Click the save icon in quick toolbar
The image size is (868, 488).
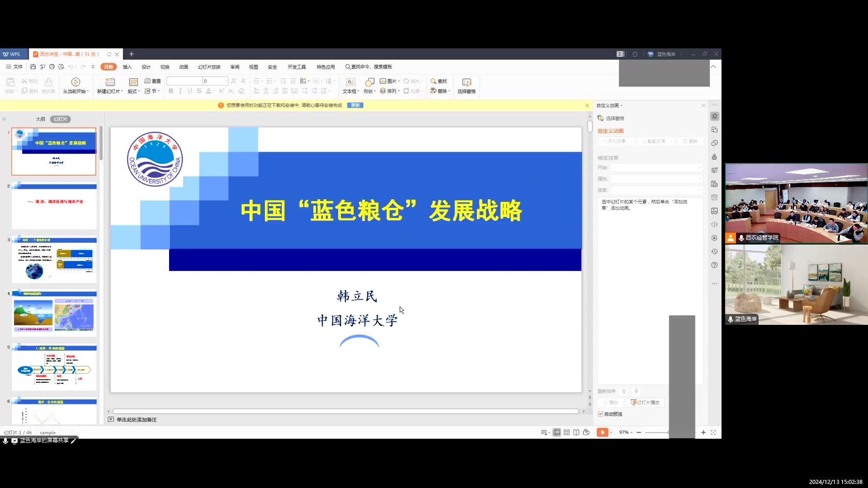[x=33, y=67]
